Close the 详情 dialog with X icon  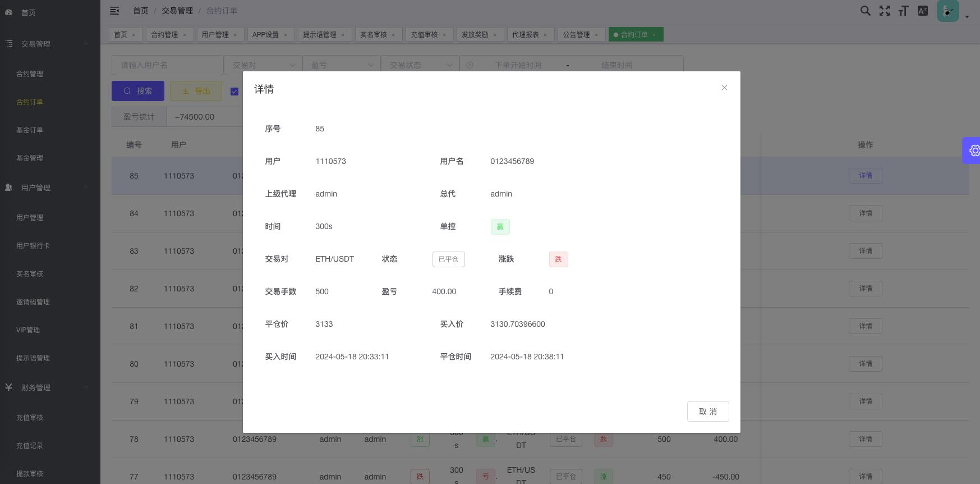pyautogui.click(x=724, y=88)
